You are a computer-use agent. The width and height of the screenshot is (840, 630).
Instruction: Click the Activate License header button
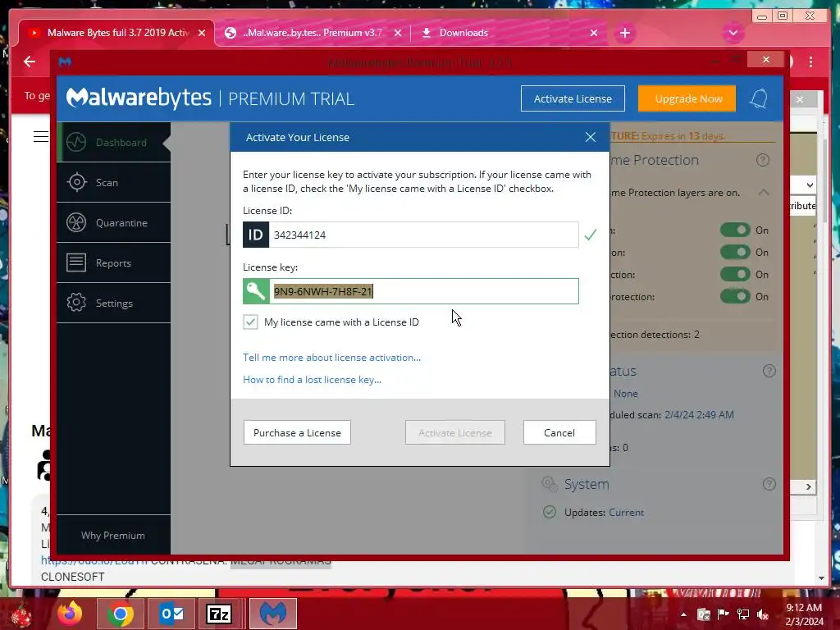(573, 98)
